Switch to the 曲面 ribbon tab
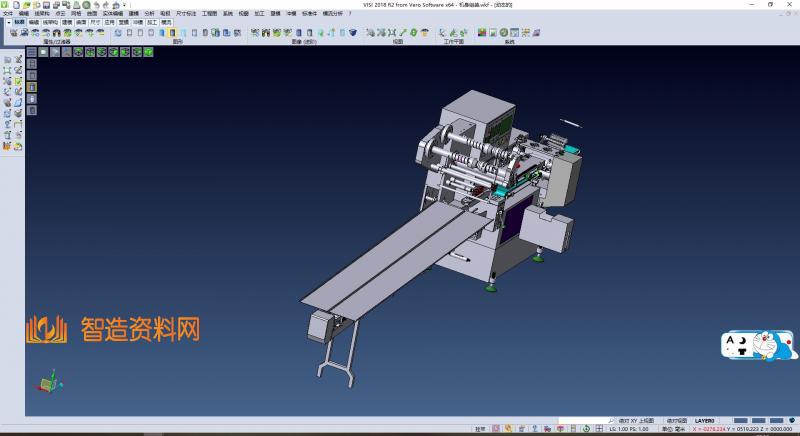The height and width of the screenshot is (436, 800). 81,20
